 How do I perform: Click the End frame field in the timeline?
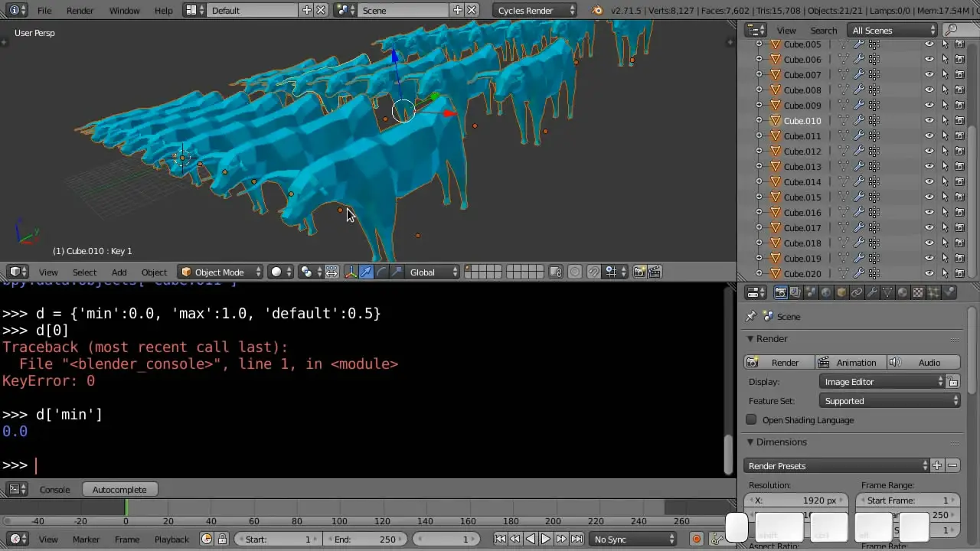click(x=365, y=540)
